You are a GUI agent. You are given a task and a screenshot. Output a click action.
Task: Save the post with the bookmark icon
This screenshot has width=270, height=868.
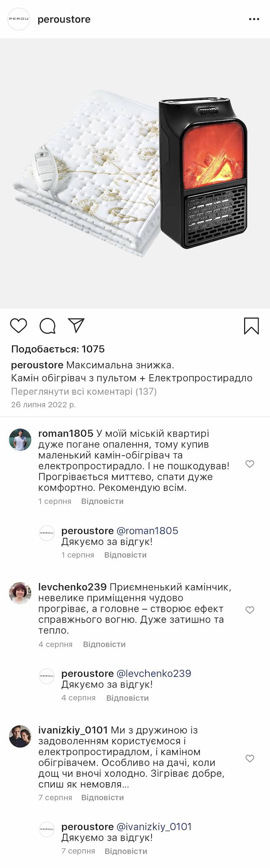tap(251, 326)
